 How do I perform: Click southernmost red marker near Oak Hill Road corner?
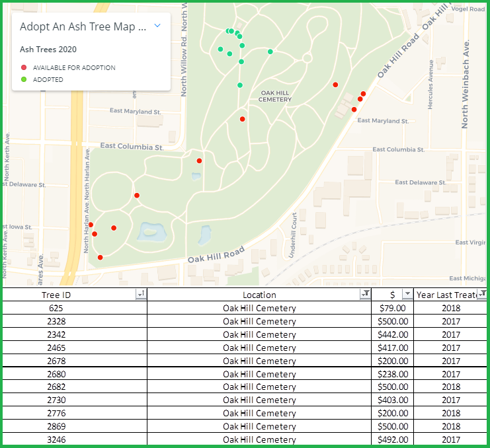[x=101, y=257]
